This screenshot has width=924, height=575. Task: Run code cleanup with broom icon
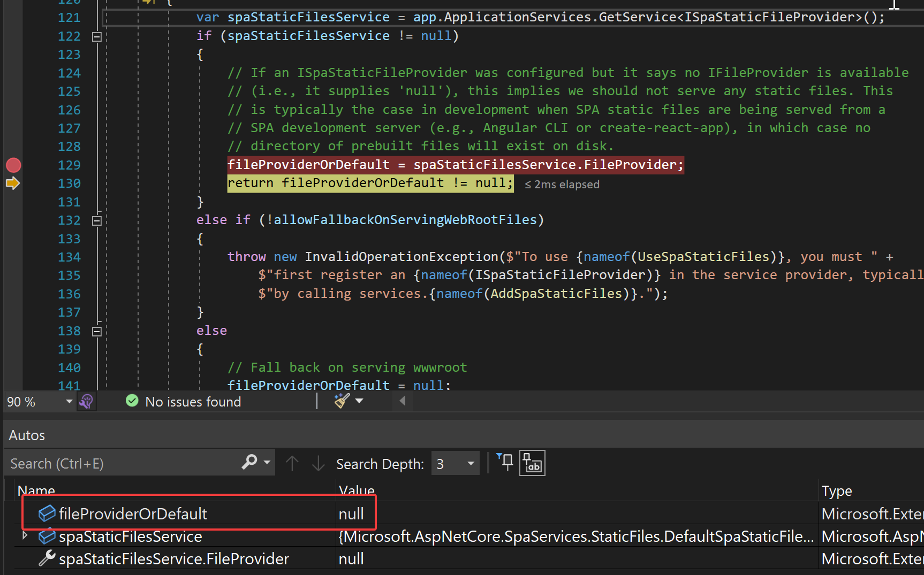(342, 401)
